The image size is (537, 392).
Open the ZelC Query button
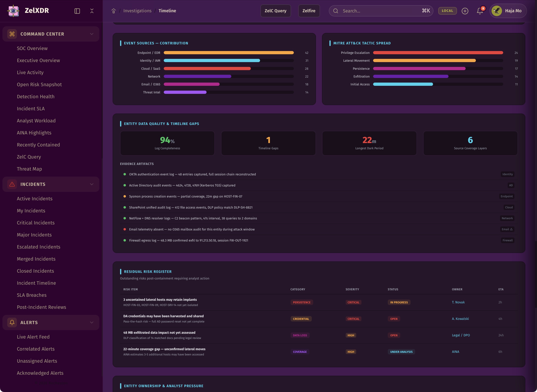[x=276, y=11]
